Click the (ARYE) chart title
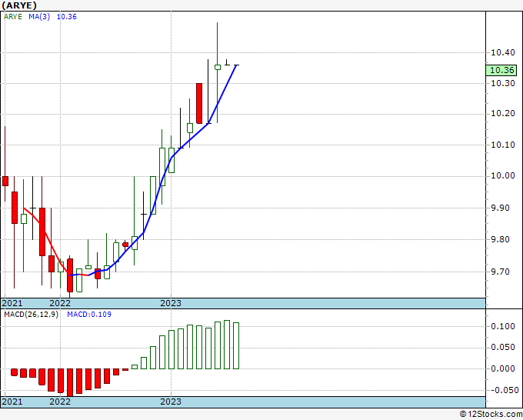The width and height of the screenshot is (523, 420). 19,5
